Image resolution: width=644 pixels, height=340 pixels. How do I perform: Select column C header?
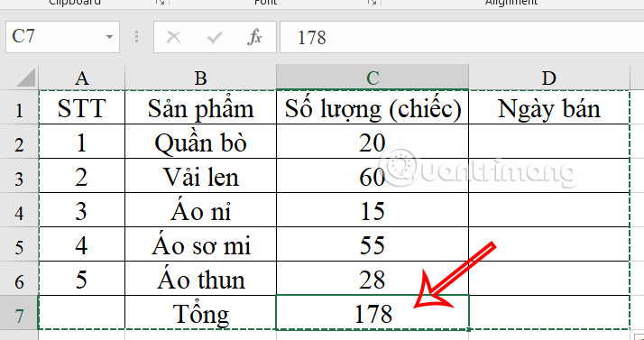373,78
